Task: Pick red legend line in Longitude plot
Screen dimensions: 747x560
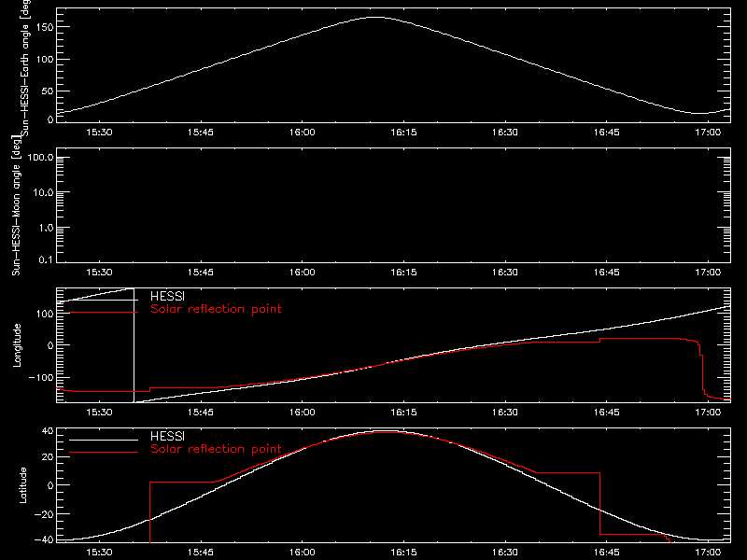Action: [104, 313]
